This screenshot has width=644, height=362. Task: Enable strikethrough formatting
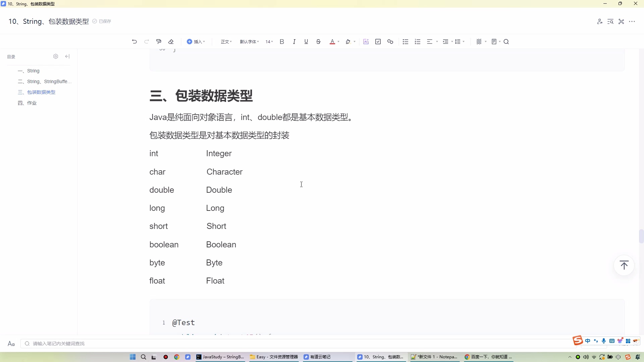coord(318,41)
